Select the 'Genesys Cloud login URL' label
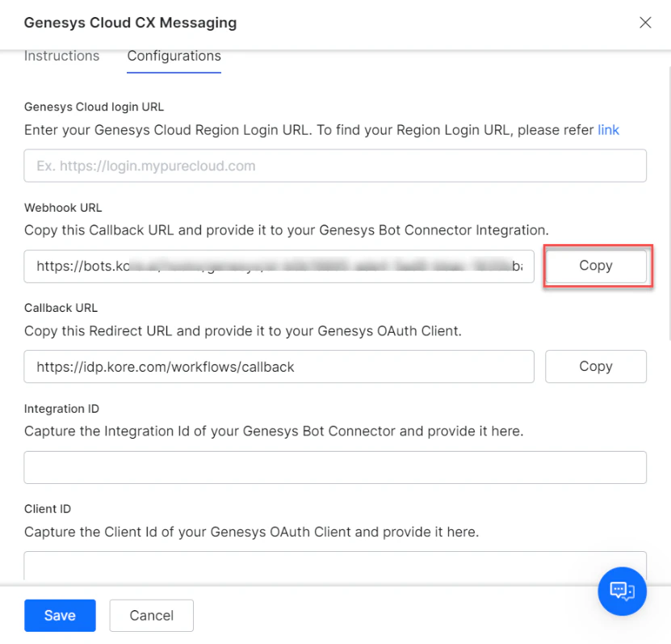This screenshot has height=644, width=671. pos(94,107)
